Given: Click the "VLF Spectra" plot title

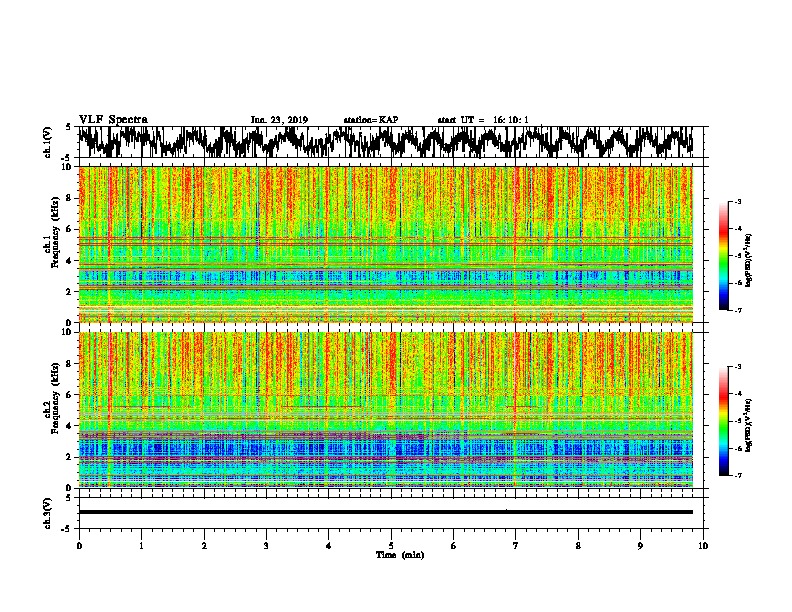Looking at the screenshot, I should (113, 120).
